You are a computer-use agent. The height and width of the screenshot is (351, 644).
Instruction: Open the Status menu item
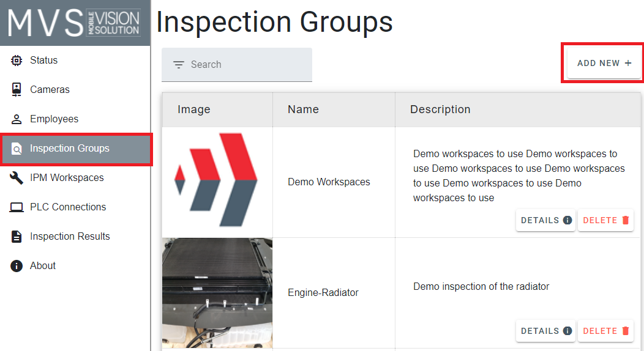[x=75, y=61]
